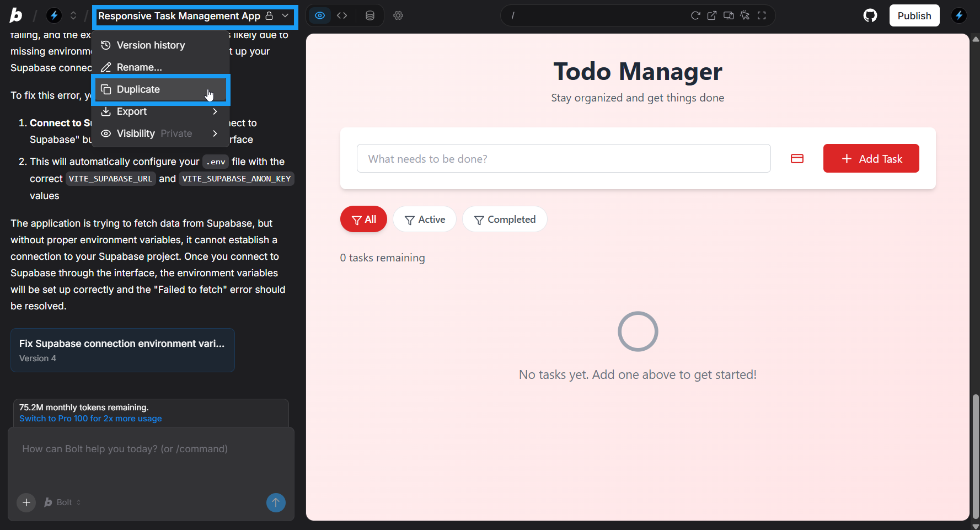Image resolution: width=980 pixels, height=530 pixels.
Task: Click the empty-state circle icon
Action: pos(638,331)
